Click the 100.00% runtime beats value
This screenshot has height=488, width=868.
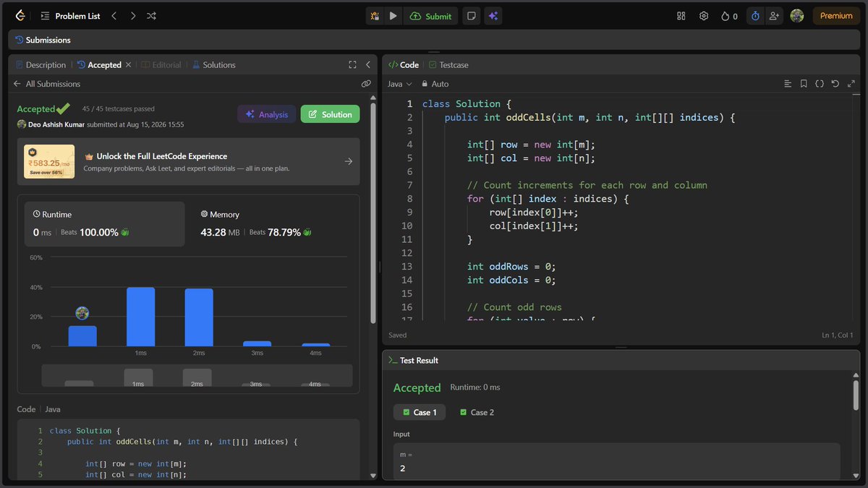(x=101, y=232)
